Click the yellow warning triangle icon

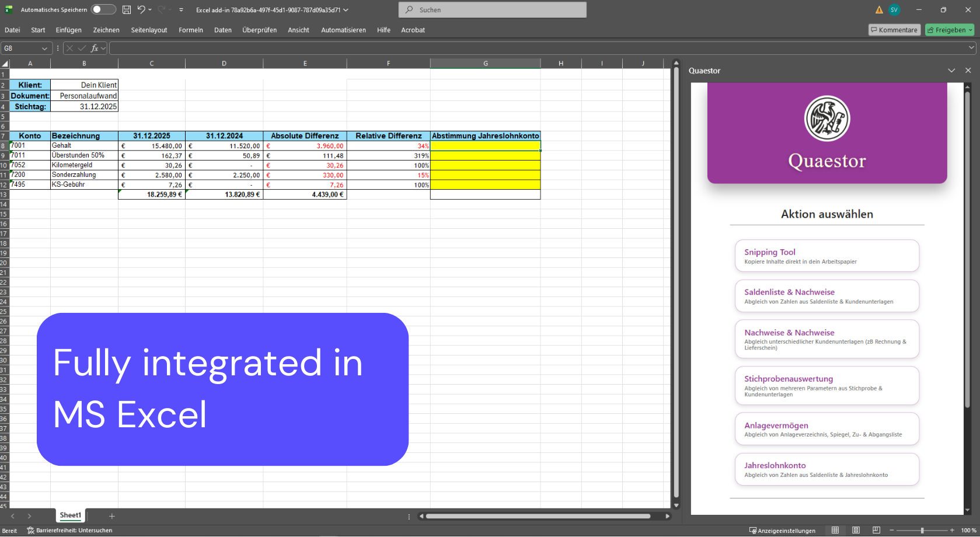pos(879,10)
